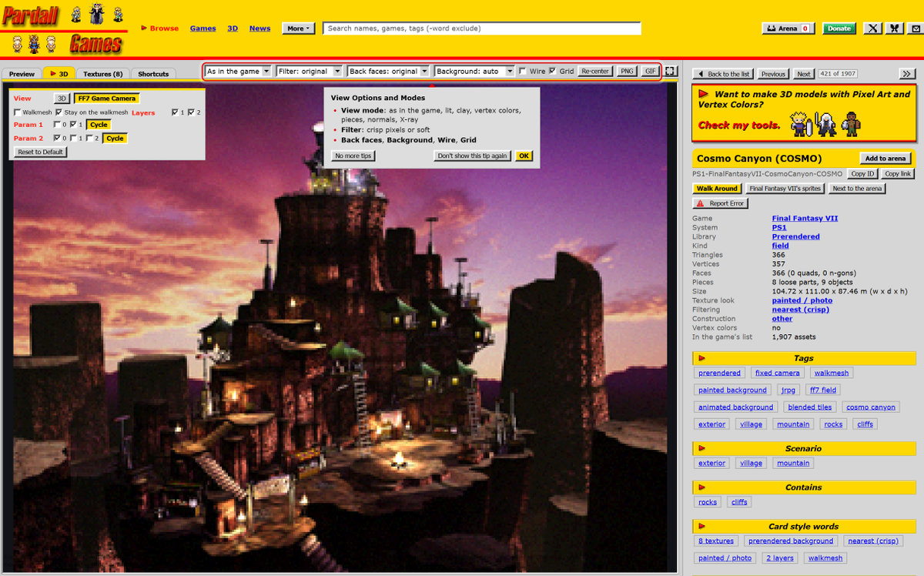Open News in top navigation

pos(259,28)
